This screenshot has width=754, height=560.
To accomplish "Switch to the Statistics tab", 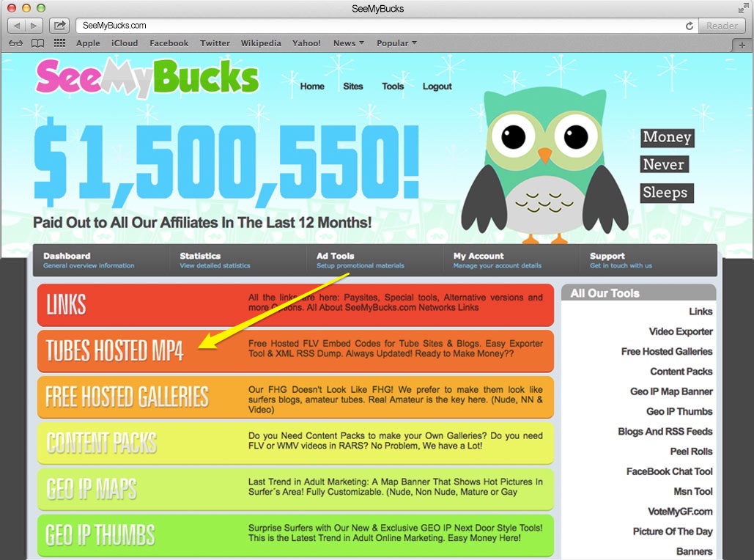I will [237, 260].
